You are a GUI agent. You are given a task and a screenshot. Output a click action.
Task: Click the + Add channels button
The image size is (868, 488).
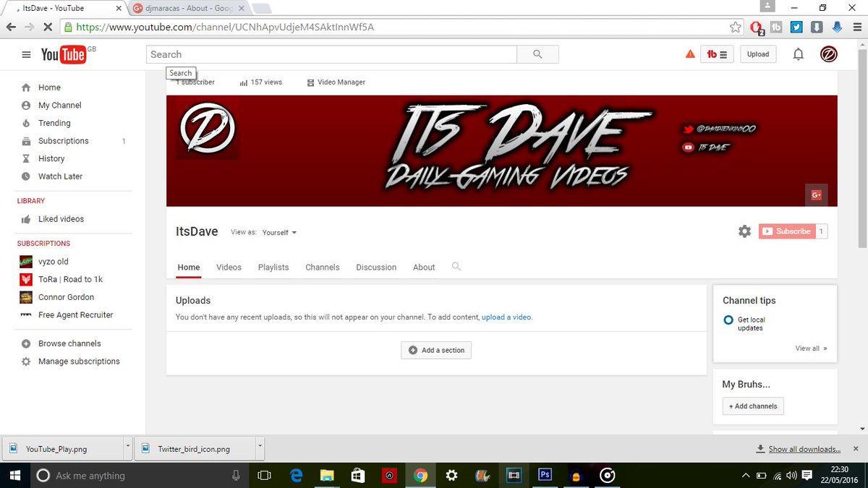coord(753,406)
